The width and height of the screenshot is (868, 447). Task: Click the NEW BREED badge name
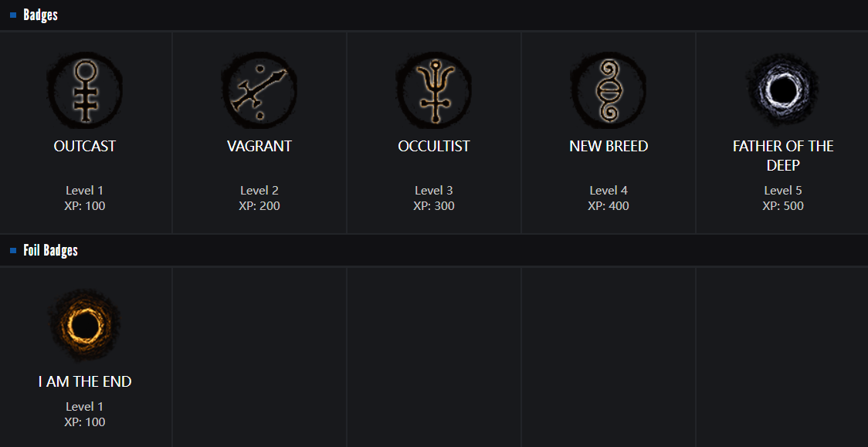[609, 146]
